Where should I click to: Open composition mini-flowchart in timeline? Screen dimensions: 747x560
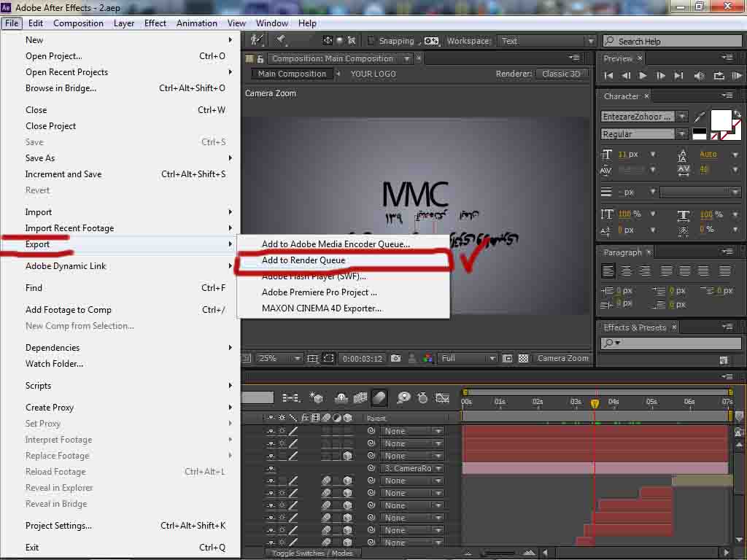tap(290, 397)
